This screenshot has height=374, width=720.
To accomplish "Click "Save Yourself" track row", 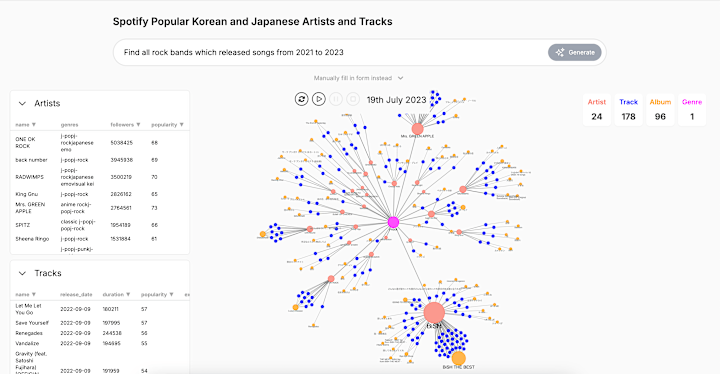I will tap(100, 323).
